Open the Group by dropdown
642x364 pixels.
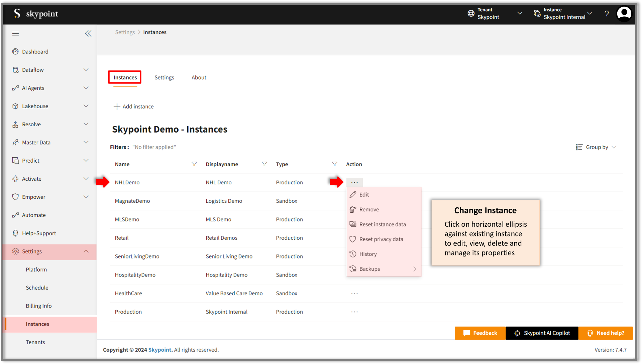pyautogui.click(x=596, y=147)
